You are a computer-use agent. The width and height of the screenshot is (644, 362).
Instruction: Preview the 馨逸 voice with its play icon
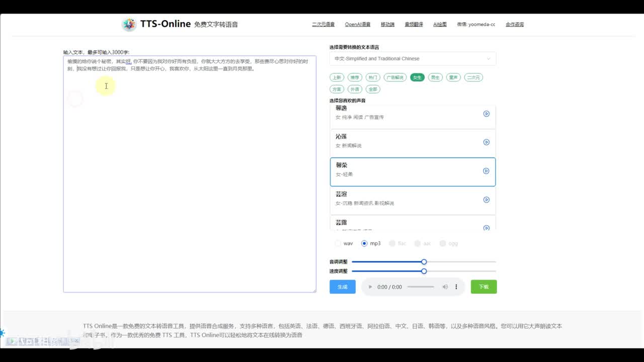pyautogui.click(x=486, y=114)
